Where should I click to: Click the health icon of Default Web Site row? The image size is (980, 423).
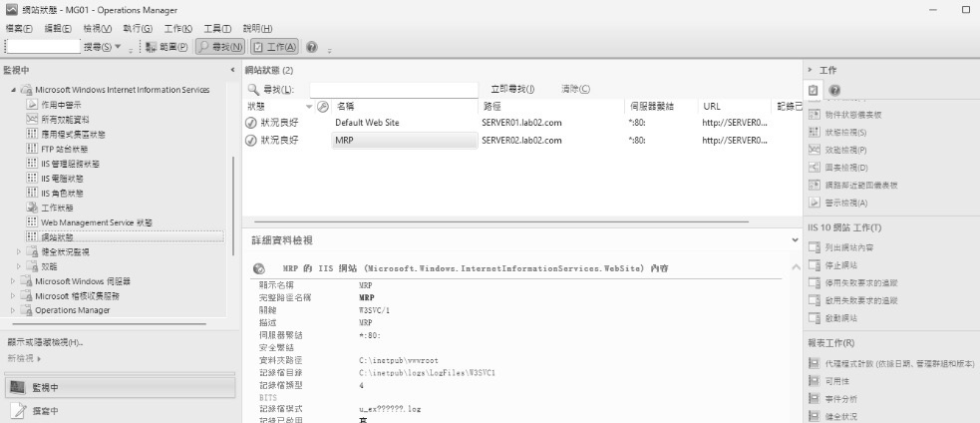click(251, 123)
